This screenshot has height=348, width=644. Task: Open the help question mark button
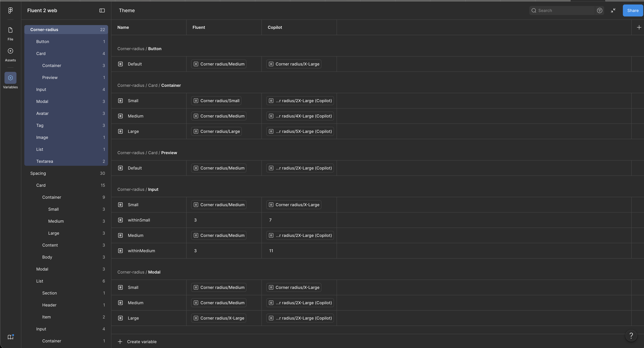(x=631, y=335)
